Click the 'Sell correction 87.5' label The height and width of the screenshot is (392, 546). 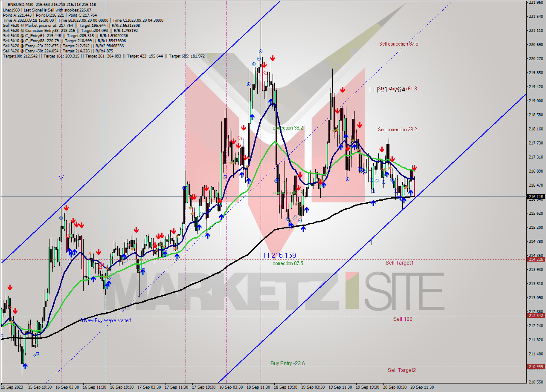click(398, 44)
